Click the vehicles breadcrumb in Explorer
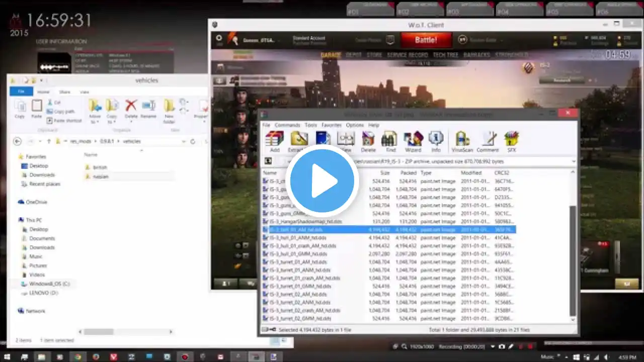Viewport: 644px width, 362px height. (132, 141)
